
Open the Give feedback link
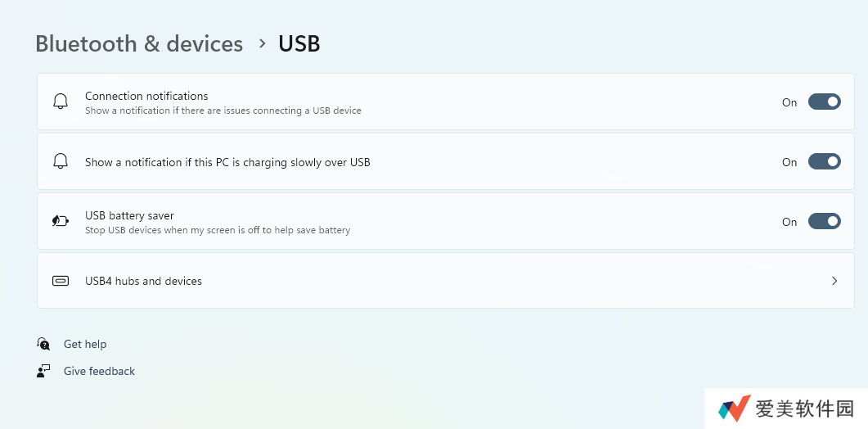click(99, 371)
